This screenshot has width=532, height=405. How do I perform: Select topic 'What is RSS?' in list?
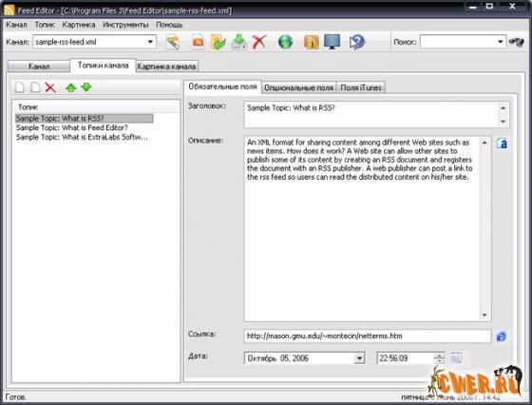pos(85,119)
